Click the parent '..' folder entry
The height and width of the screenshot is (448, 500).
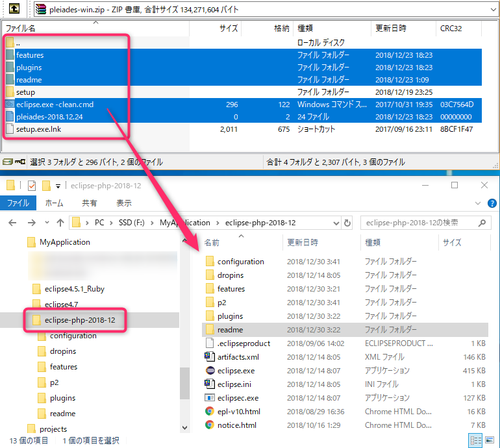pyautogui.click(x=244, y=43)
